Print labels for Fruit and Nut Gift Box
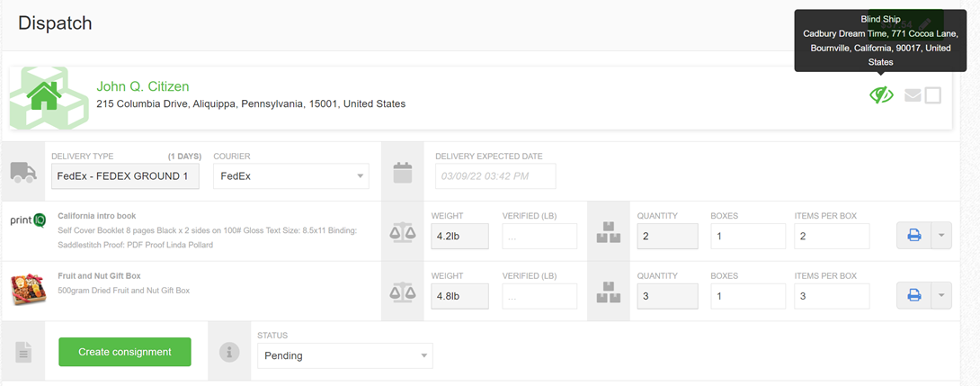This screenshot has width=980, height=386. point(913,295)
